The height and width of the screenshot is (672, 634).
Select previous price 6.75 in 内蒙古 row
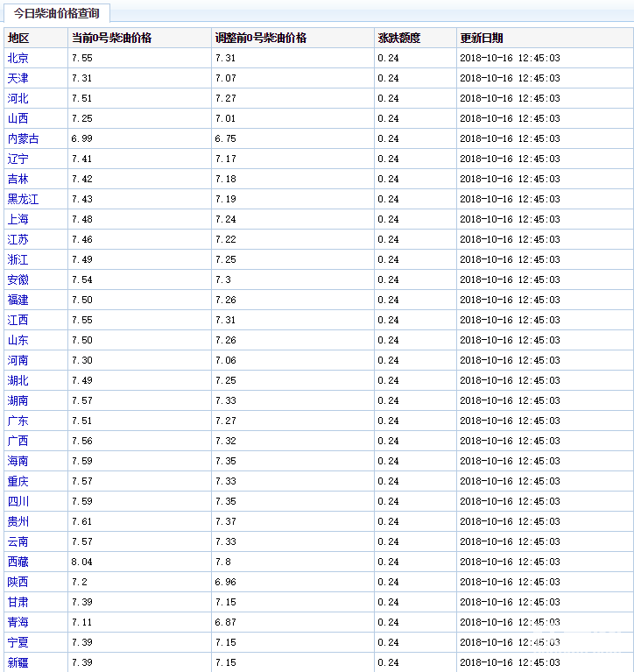pyautogui.click(x=225, y=138)
